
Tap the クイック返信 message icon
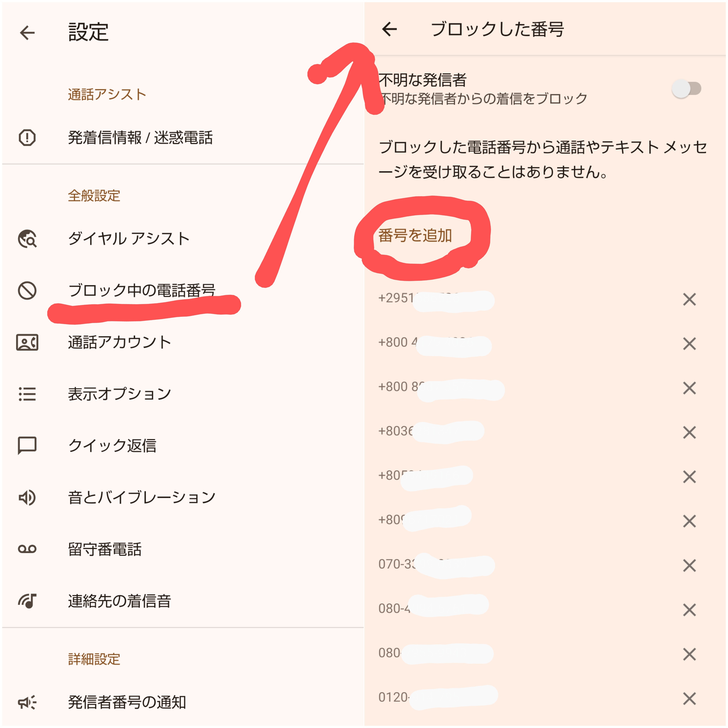tap(27, 446)
